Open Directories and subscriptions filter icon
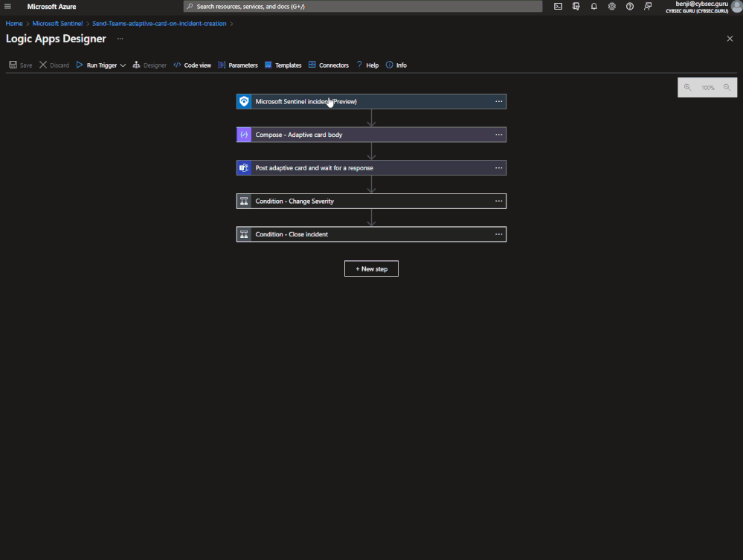The width and height of the screenshot is (743, 560). [576, 7]
